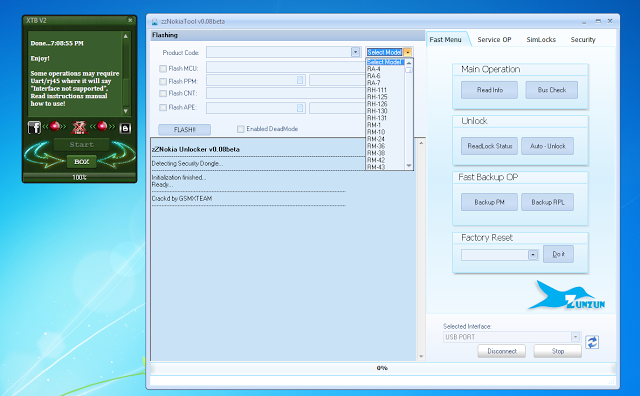Click Bus Check button
The image size is (640, 396).
pyautogui.click(x=551, y=90)
